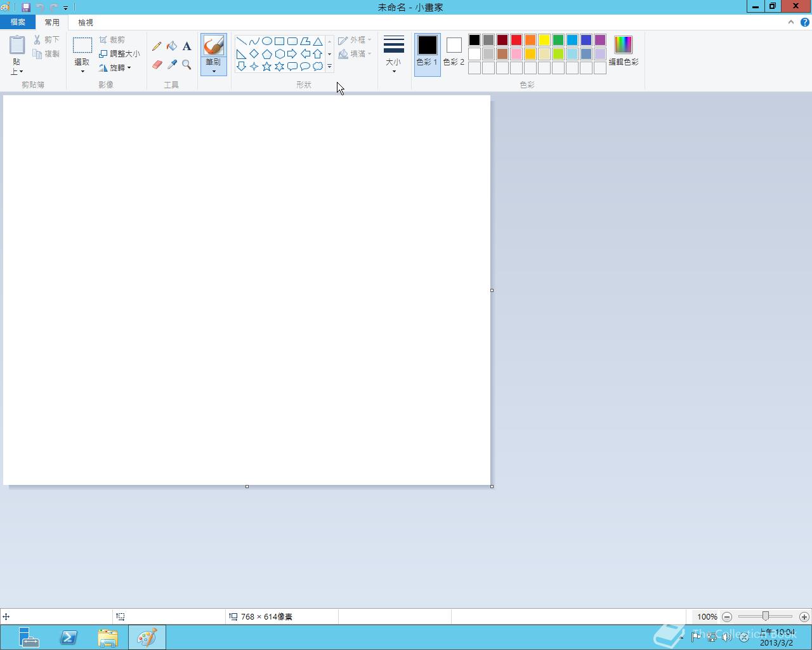812x650 pixels.
Task: Click the Paste clipboard icon
Action: pyautogui.click(x=17, y=46)
